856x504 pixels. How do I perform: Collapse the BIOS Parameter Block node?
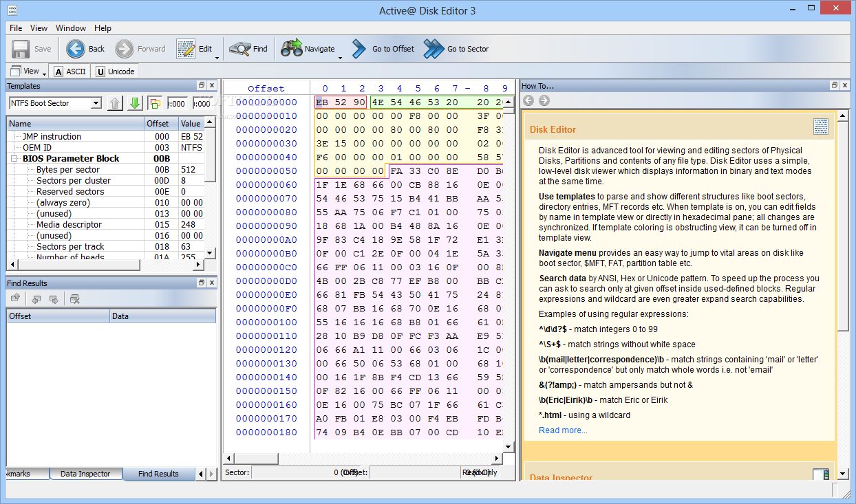click(x=15, y=159)
